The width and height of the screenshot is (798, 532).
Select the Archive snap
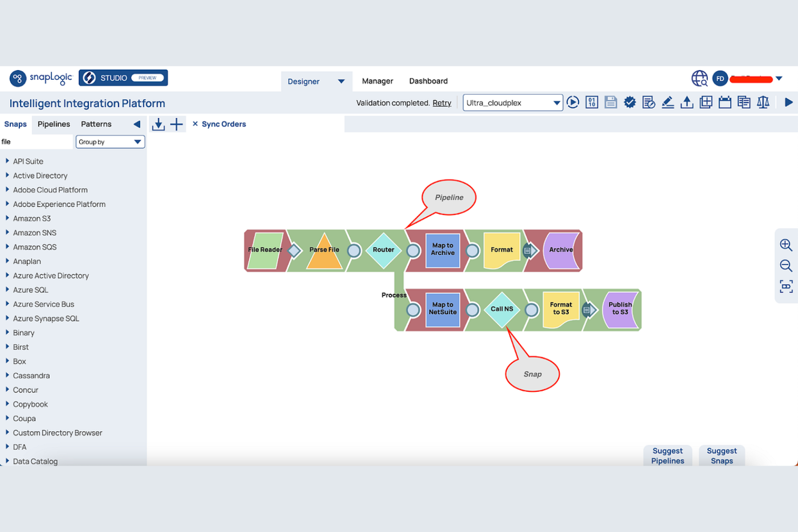[x=561, y=250]
